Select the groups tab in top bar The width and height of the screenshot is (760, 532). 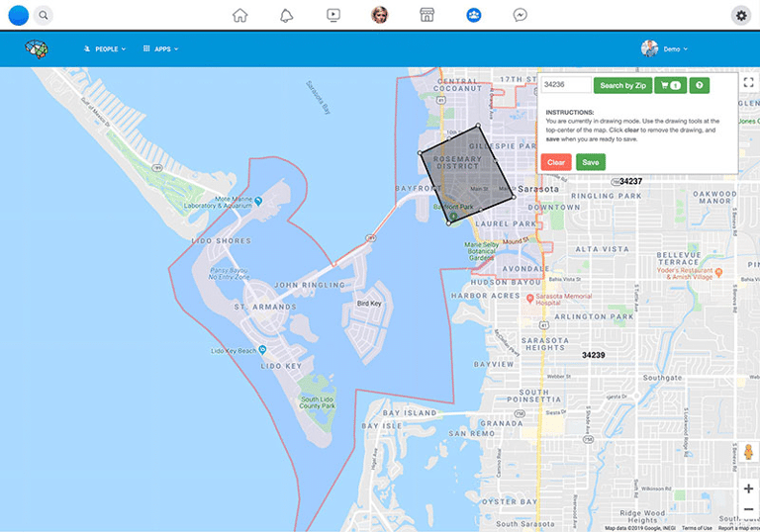473,15
